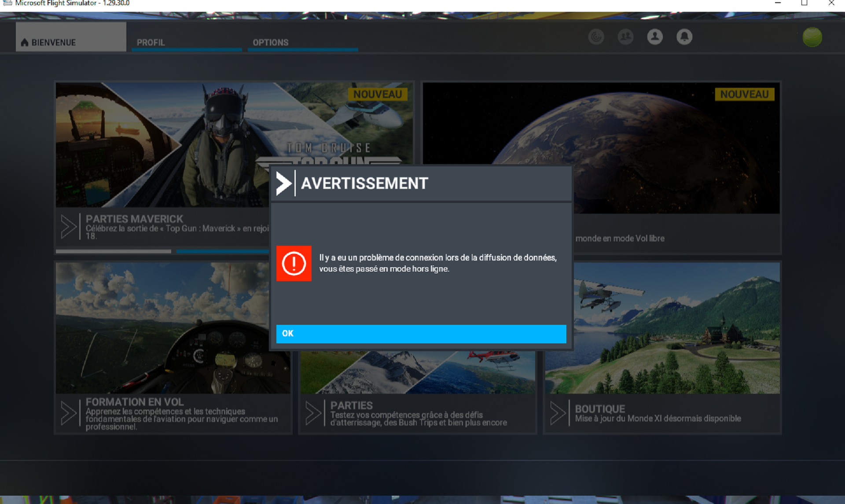Click the red warning exclamation icon
This screenshot has width=845, height=504.
pos(294,263)
